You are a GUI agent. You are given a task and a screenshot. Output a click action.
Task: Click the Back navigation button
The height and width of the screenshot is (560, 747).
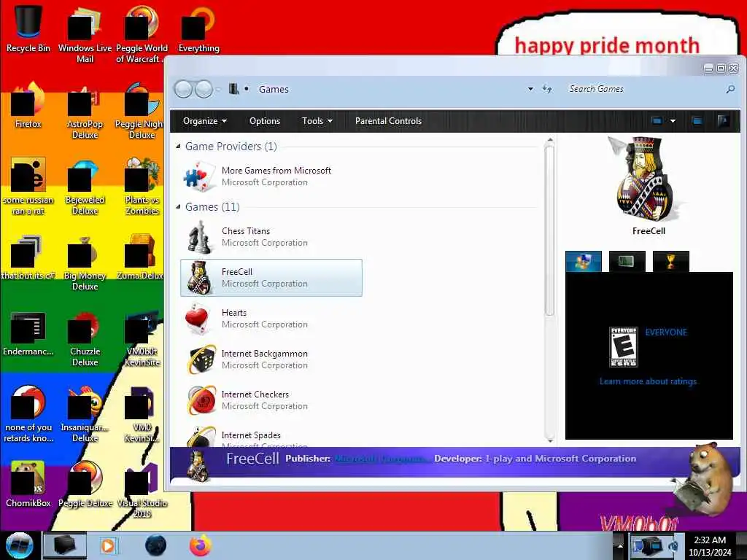click(x=183, y=89)
